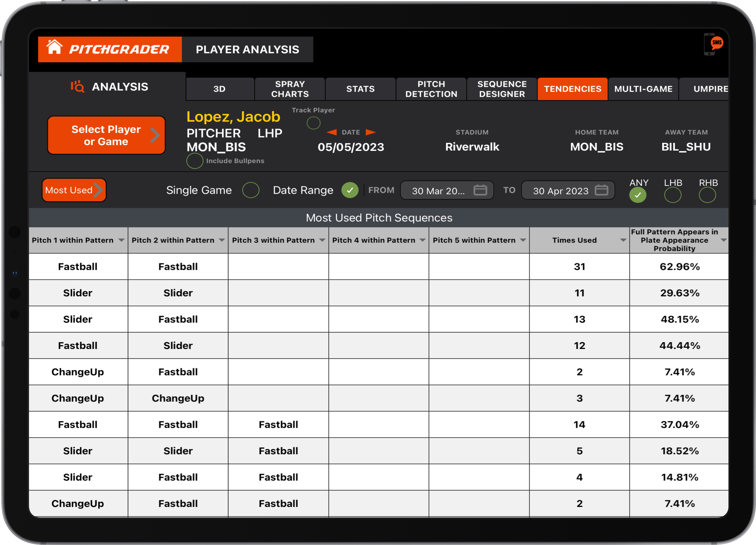Open the Times Used sort dropdown

[623, 240]
